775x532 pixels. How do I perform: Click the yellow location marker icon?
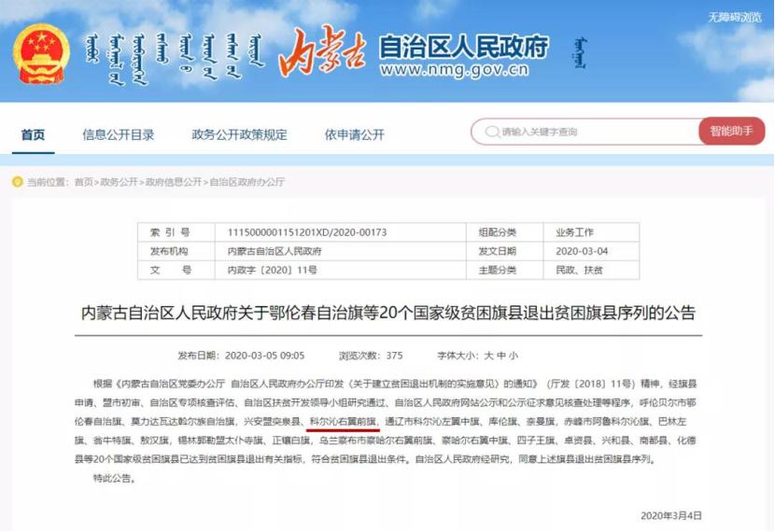[x=18, y=182]
